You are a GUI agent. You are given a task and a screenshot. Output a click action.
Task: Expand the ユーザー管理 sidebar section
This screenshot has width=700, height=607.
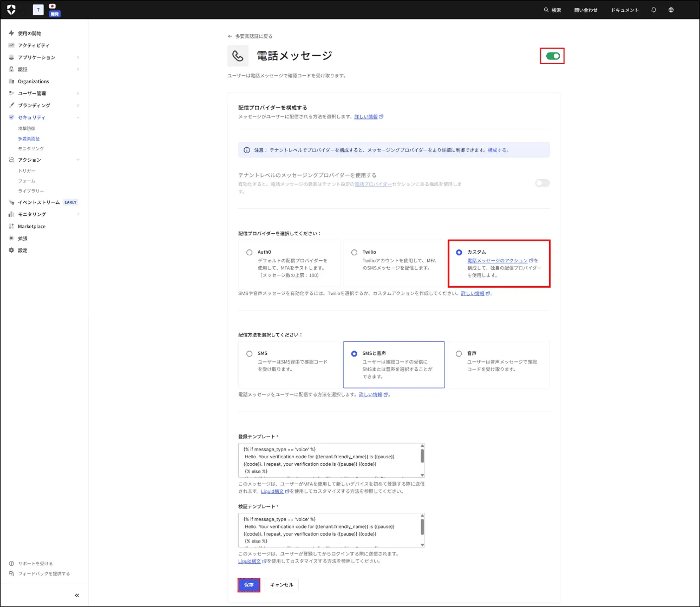[78, 94]
